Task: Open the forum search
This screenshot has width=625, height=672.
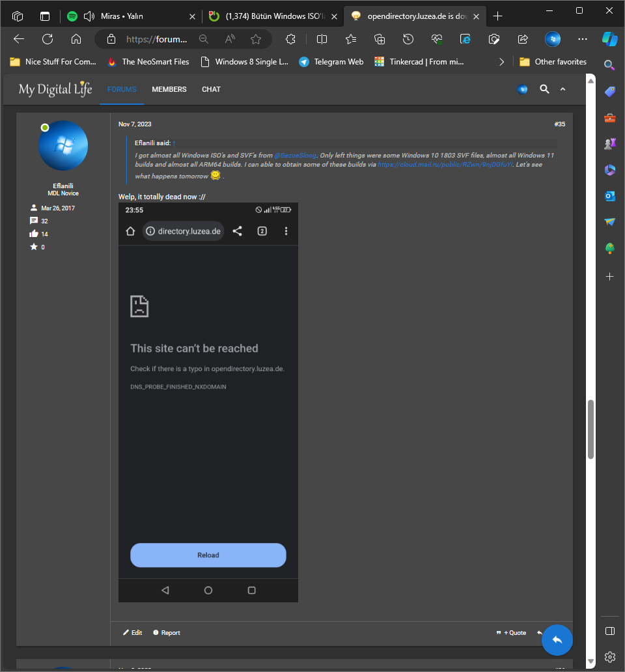Action: [544, 89]
